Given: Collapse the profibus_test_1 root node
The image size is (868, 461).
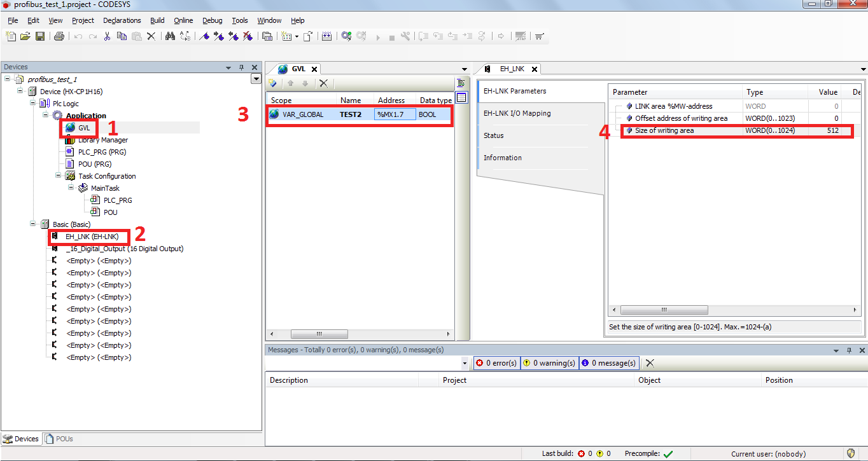Looking at the screenshot, I should pyautogui.click(x=8, y=79).
